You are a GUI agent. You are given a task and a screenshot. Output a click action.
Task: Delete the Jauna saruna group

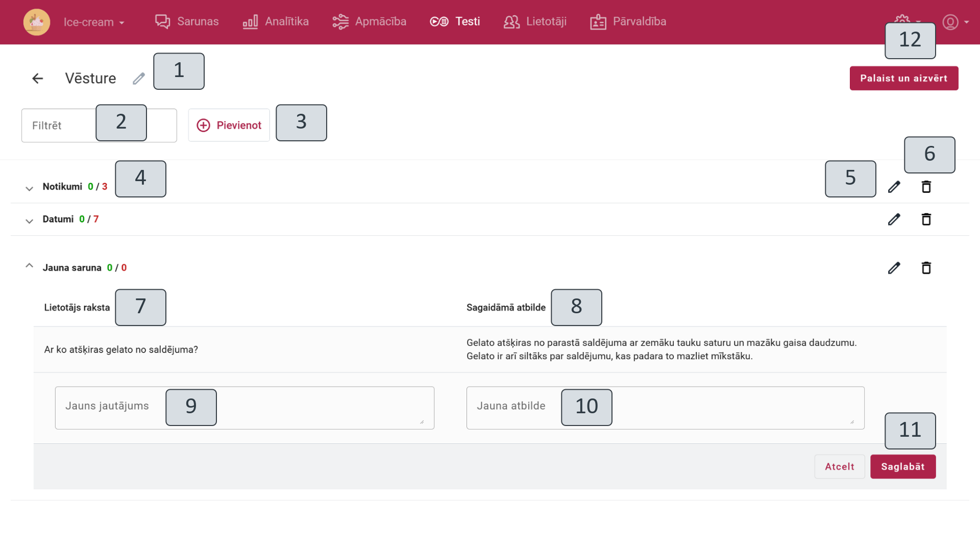[x=926, y=268]
